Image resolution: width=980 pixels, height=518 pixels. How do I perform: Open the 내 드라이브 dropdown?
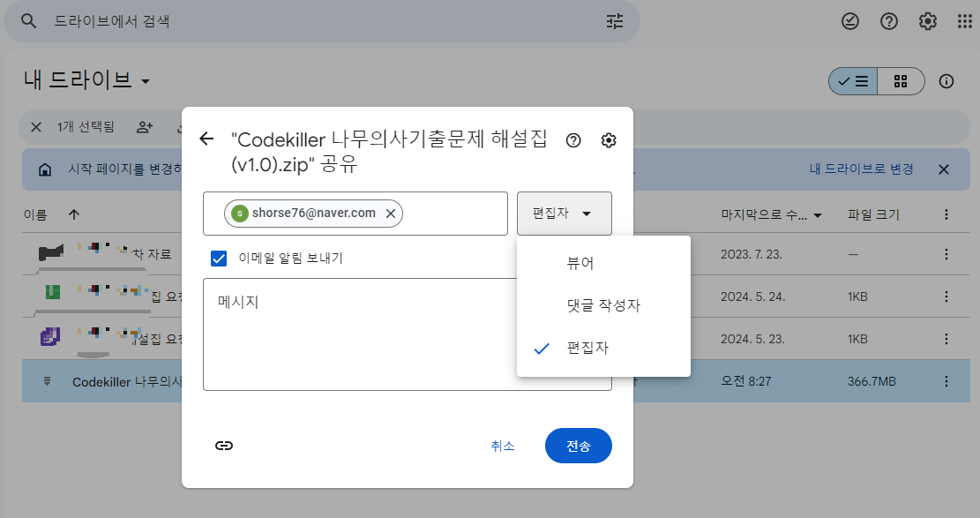point(86,80)
